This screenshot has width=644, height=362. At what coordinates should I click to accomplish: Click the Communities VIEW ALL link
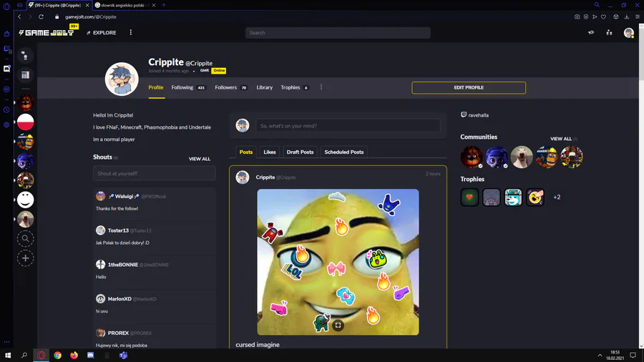click(560, 139)
